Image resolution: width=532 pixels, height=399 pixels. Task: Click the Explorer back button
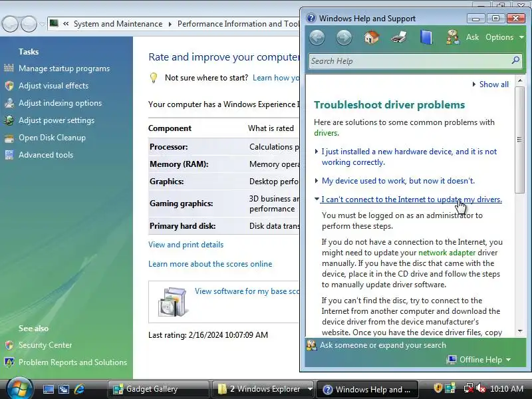click(x=10, y=24)
